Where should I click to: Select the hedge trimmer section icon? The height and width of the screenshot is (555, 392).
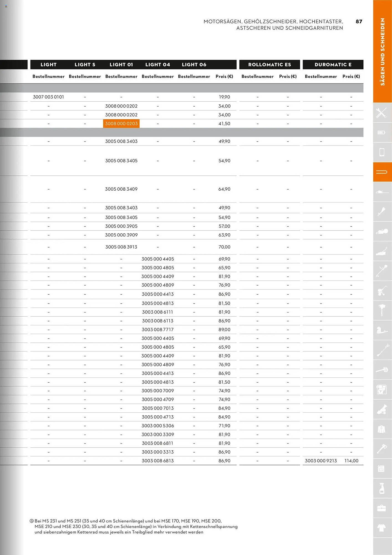[382, 212]
